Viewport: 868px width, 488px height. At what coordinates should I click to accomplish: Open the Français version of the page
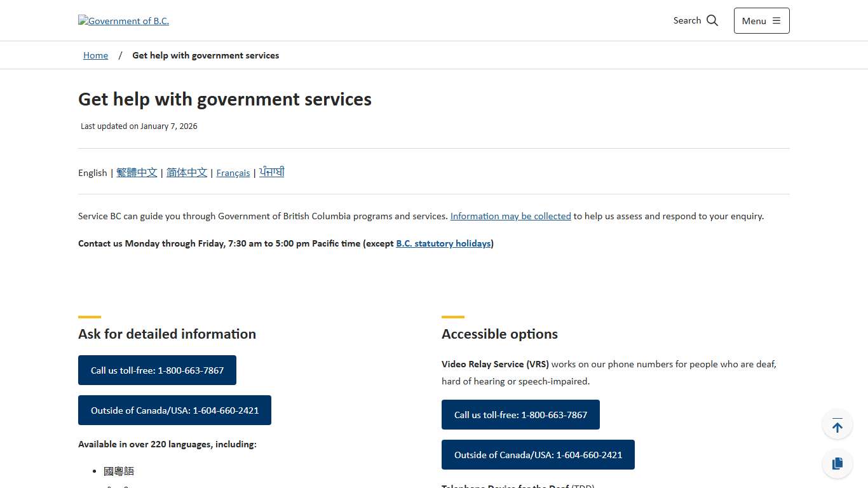pyautogui.click(x=233, y=172)
